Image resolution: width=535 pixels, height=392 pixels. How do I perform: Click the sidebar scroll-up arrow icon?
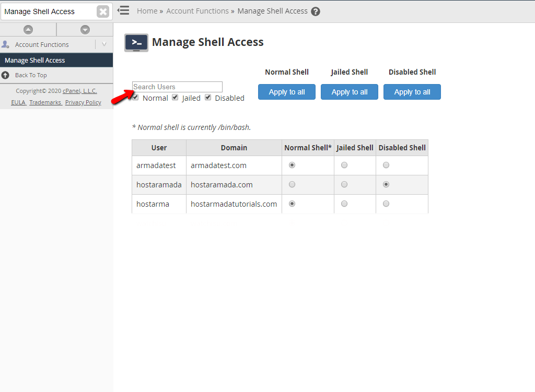tap(28, 30)
